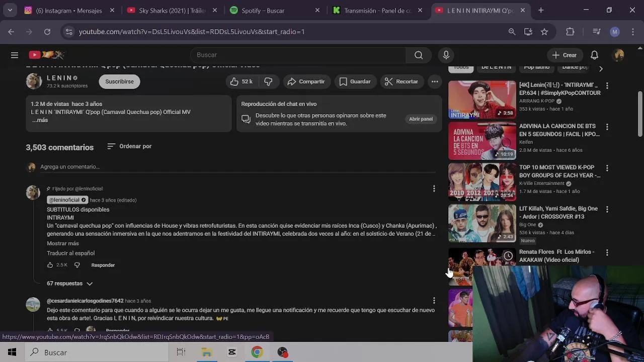Switch to Transmisión – Panel tab
This screenshot has width=644, height=362.
click(377, 11)
